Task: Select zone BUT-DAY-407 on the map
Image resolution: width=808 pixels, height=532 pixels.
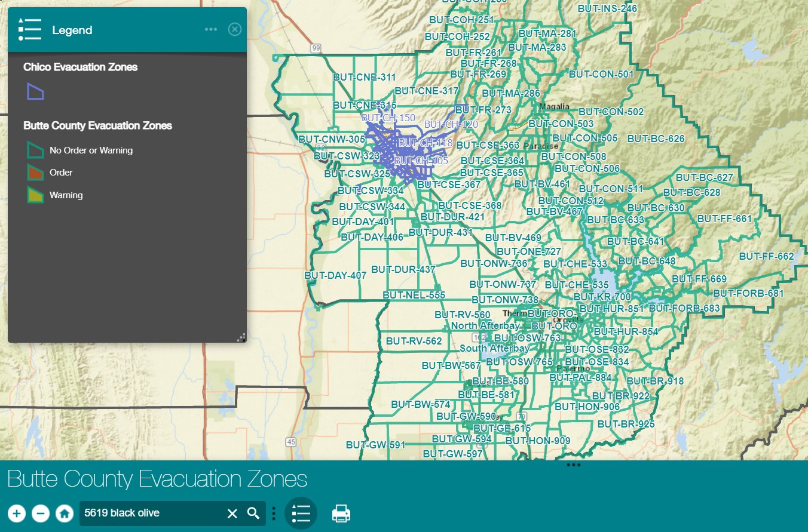Action: 335,275
